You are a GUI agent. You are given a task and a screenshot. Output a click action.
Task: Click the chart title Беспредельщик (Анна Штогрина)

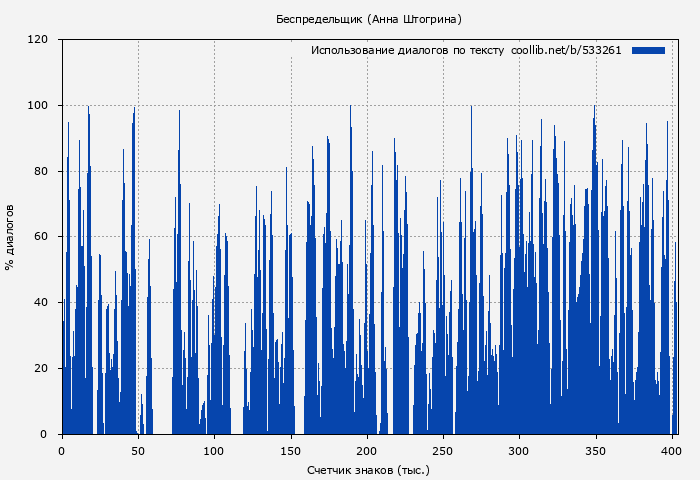click(369, 19)
